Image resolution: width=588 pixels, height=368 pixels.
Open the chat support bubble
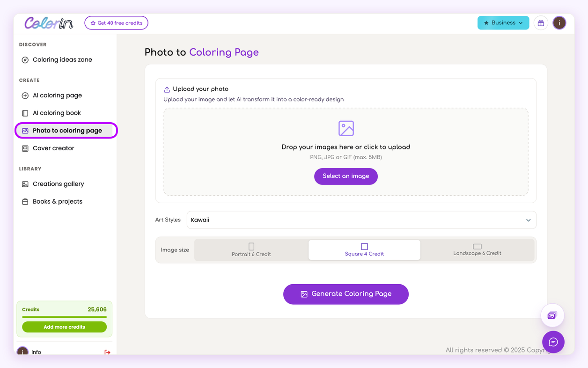[553, 342]
